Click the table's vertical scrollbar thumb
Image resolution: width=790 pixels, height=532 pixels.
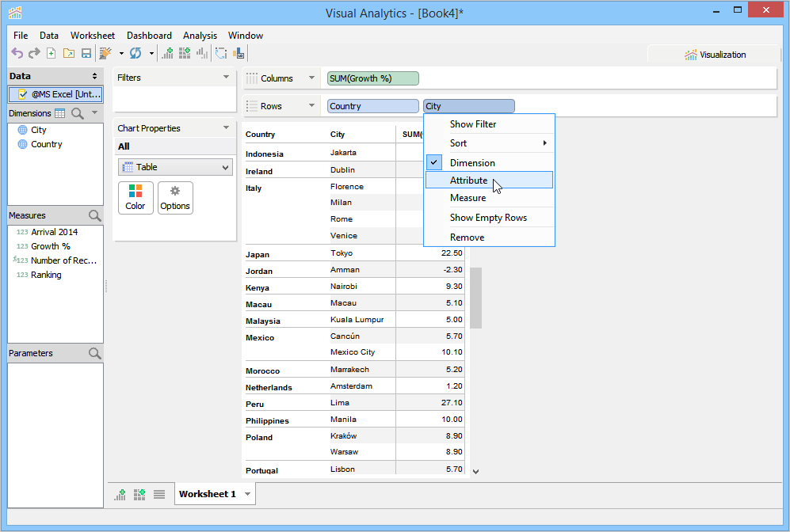click(476, 298)
